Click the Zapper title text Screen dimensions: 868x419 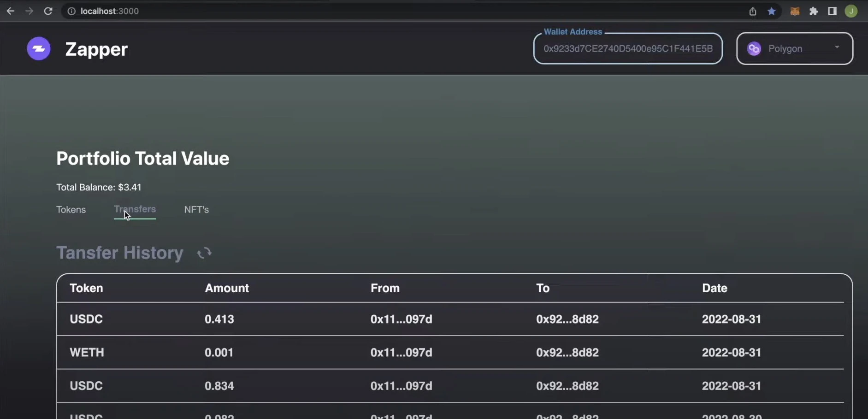pos(96,49)
